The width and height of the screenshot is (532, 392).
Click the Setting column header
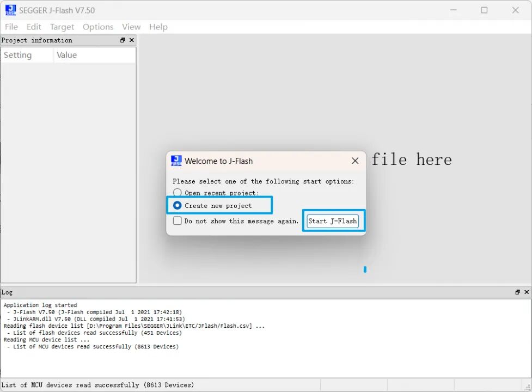pos(18,55)
